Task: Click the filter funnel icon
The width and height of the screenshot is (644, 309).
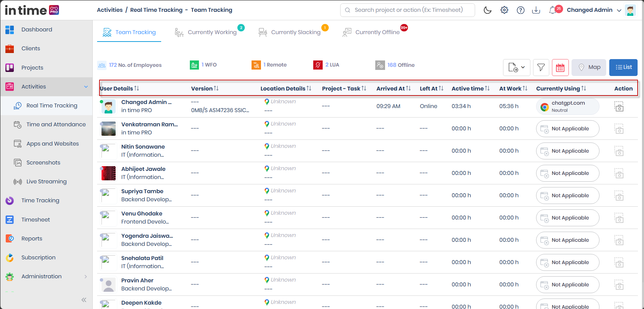Action: 541,68
